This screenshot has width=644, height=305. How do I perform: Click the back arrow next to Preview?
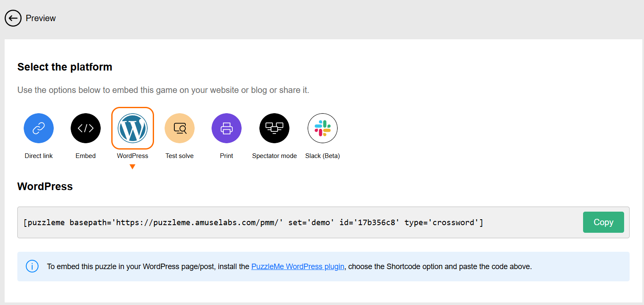point(13,18)
